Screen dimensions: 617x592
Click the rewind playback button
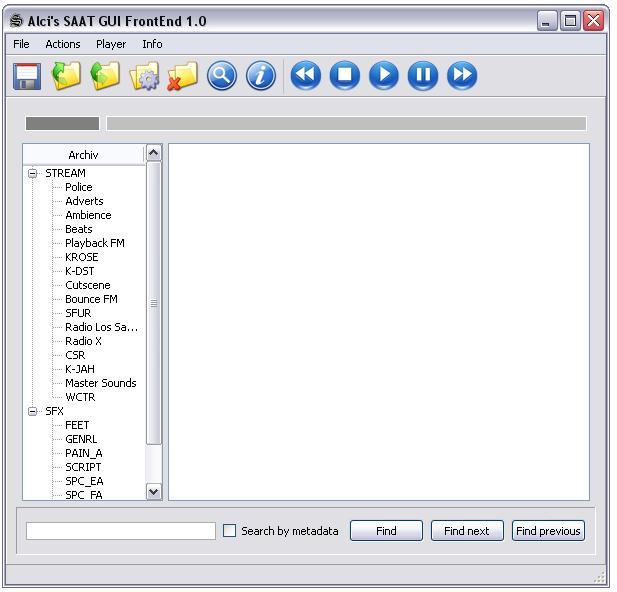pos(306,75)
